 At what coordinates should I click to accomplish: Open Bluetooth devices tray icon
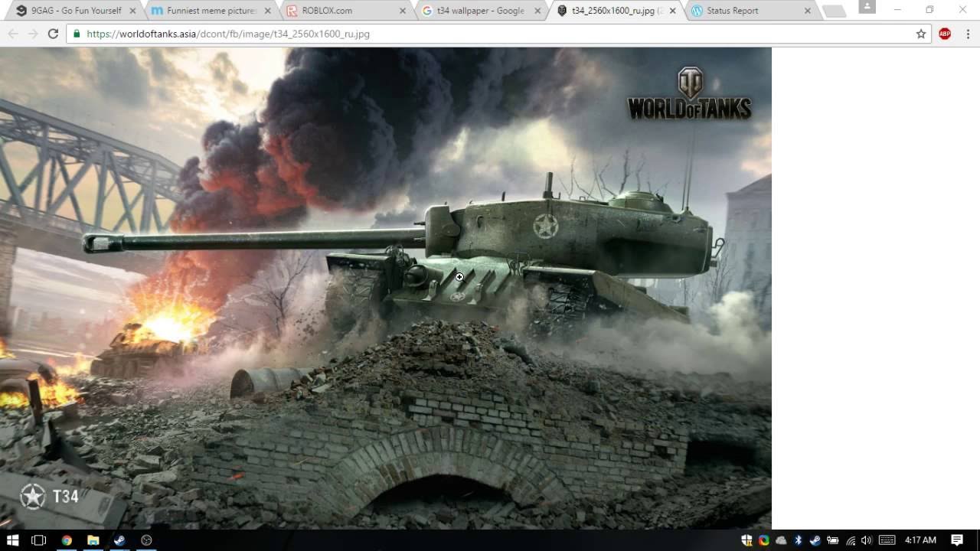click(x=799, y=540)
